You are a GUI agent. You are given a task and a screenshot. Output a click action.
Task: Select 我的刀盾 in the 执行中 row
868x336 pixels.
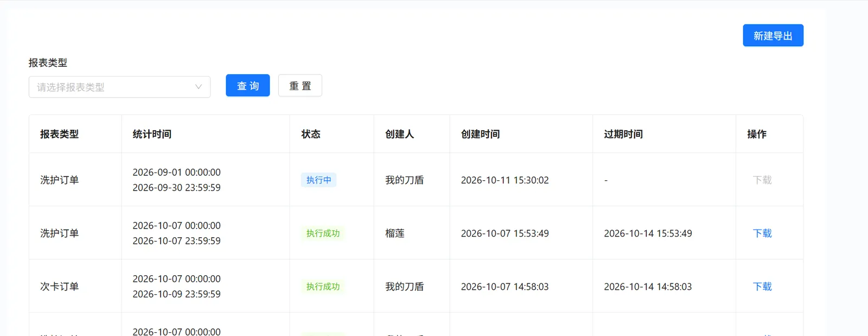tap(405, 180)
